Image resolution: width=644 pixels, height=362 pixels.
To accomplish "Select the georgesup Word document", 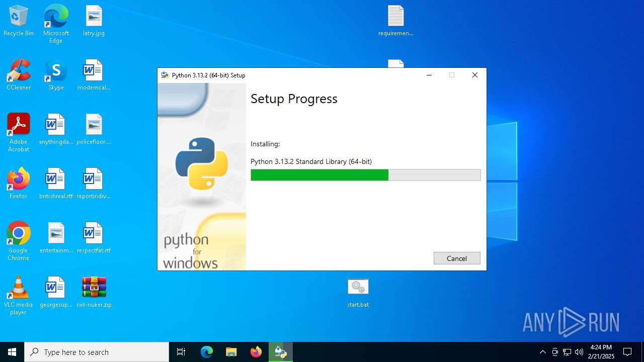I will tap(56, 293).
